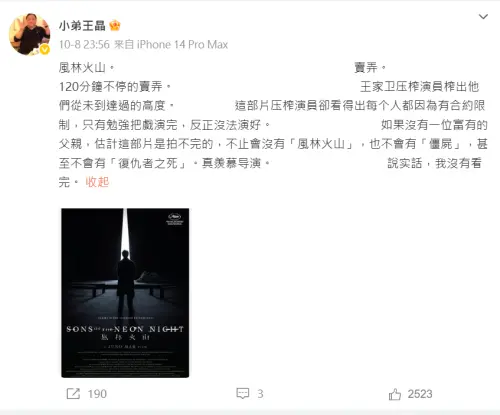Open comments via speech bubble icon
The height and width of the screenshot is (415, 500).
tap(243, 394)
